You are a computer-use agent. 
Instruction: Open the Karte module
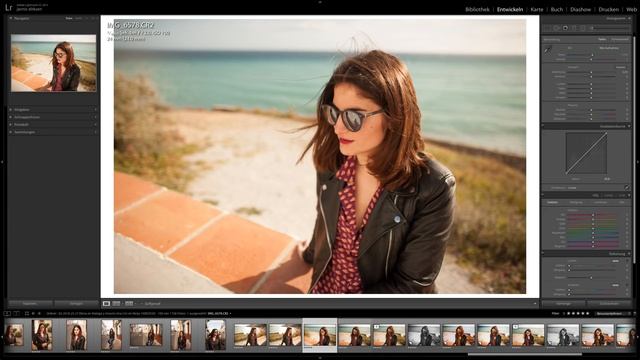tap(537, 9)
